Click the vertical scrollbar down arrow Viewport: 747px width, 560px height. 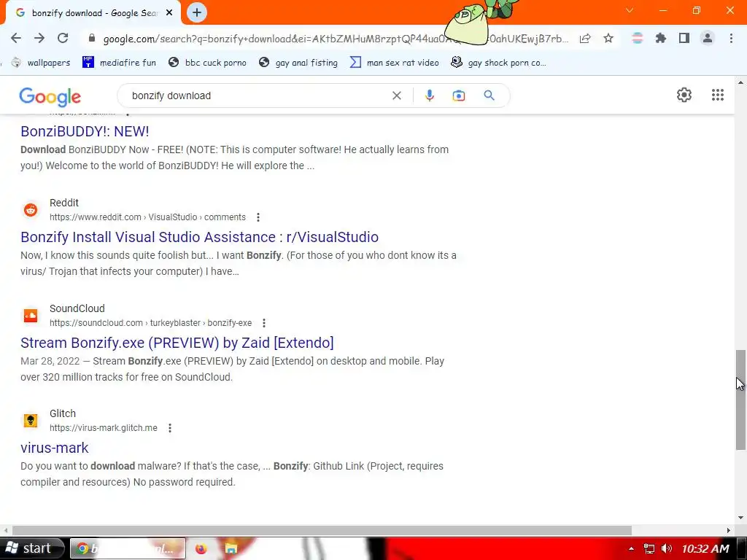740,518
